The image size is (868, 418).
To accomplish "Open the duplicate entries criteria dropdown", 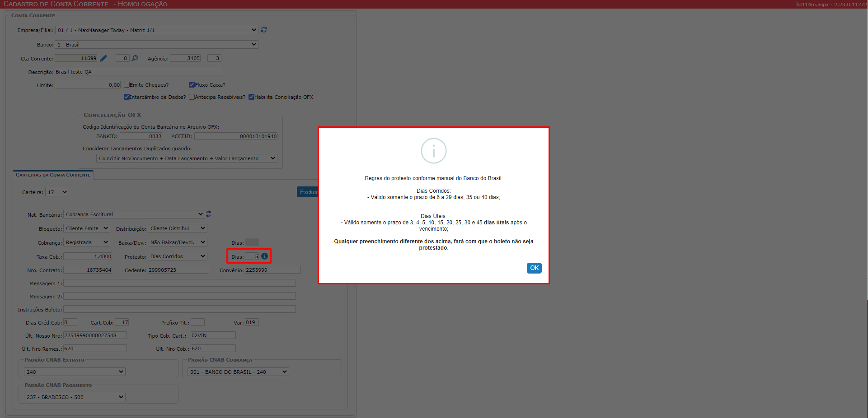I will [x=187, y=158].
